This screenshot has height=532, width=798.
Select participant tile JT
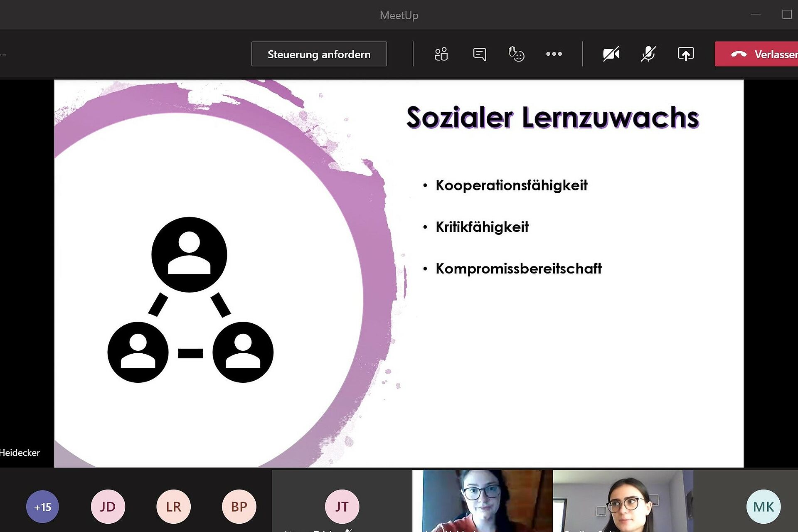342,501
